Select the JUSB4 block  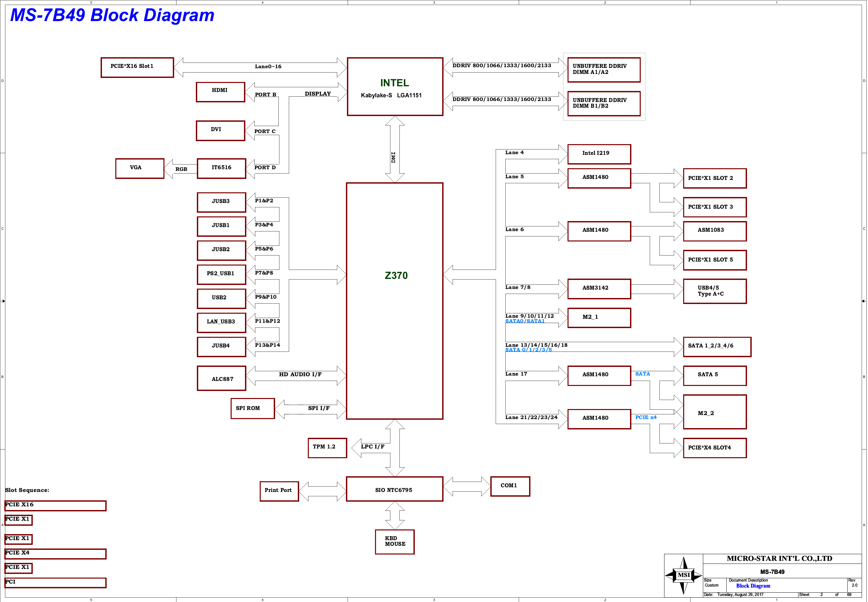tap(221, 346)
